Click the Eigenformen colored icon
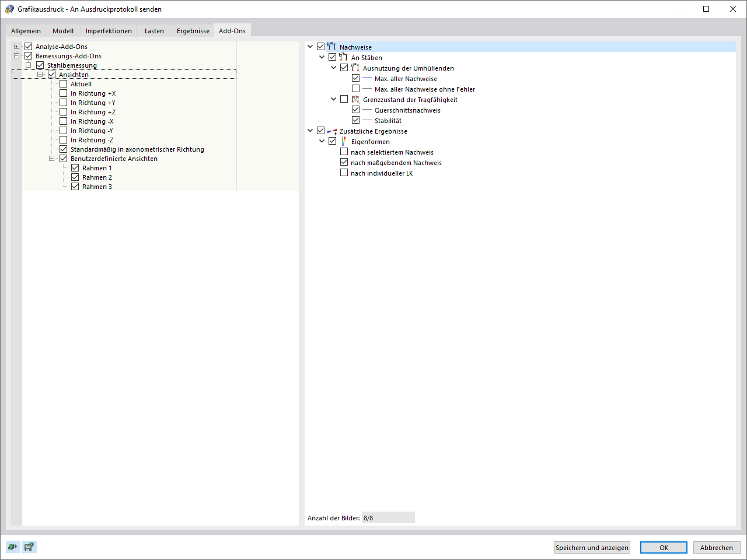 pyautogui.click(x=344, y=141)
